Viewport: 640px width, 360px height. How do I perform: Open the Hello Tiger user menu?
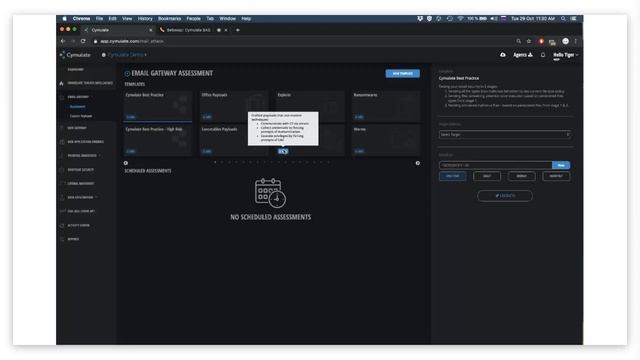click(565, 55)
